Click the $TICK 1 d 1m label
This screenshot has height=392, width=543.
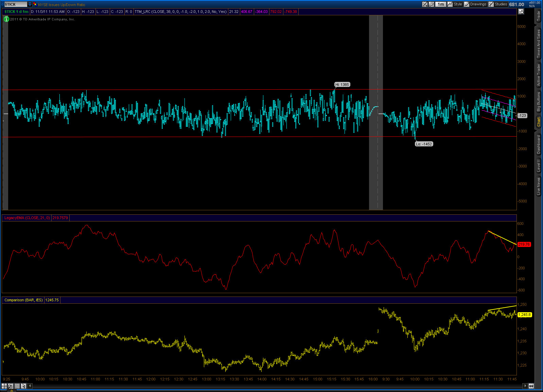click(x=16, y=12)
